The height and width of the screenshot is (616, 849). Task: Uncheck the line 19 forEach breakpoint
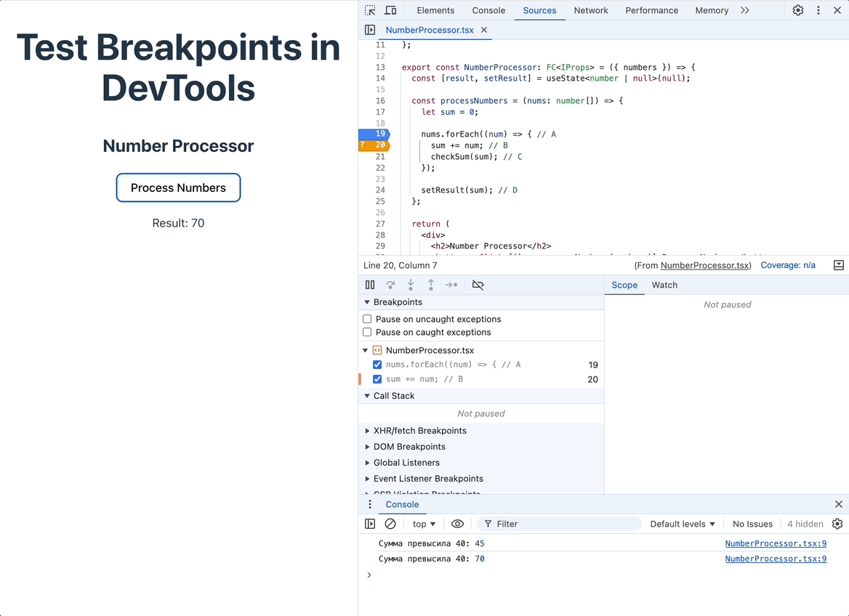tap(377, 365)
